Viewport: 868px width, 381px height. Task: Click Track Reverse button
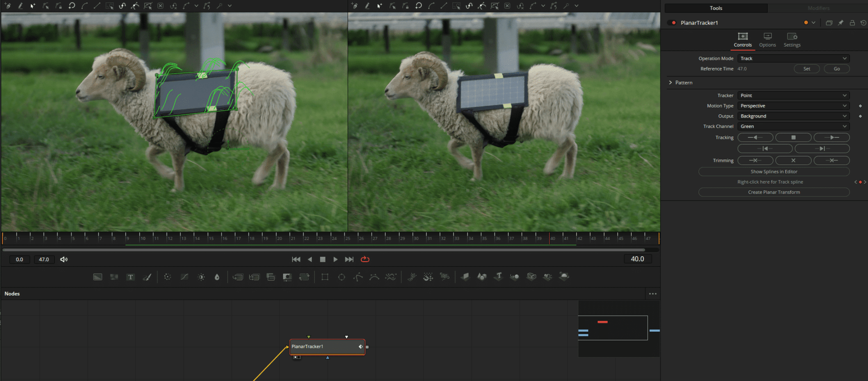point(755,137)
